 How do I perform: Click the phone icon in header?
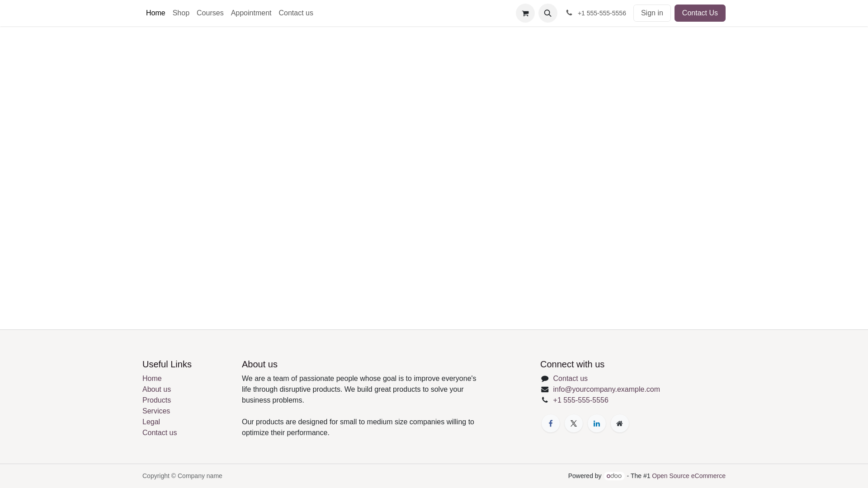click(569, 13)
